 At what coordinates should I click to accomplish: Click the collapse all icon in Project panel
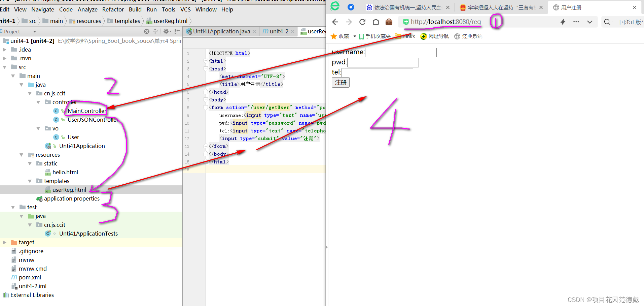pos(155,31)
